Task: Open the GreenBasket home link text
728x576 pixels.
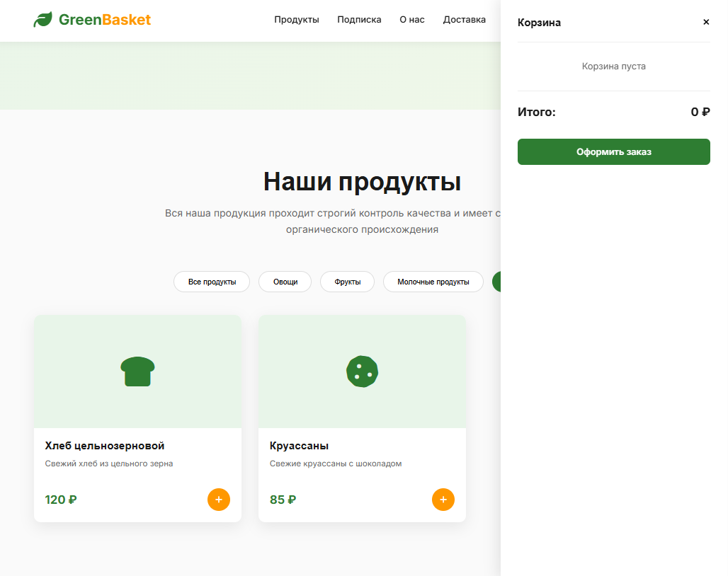Action: tap(105, 20)
